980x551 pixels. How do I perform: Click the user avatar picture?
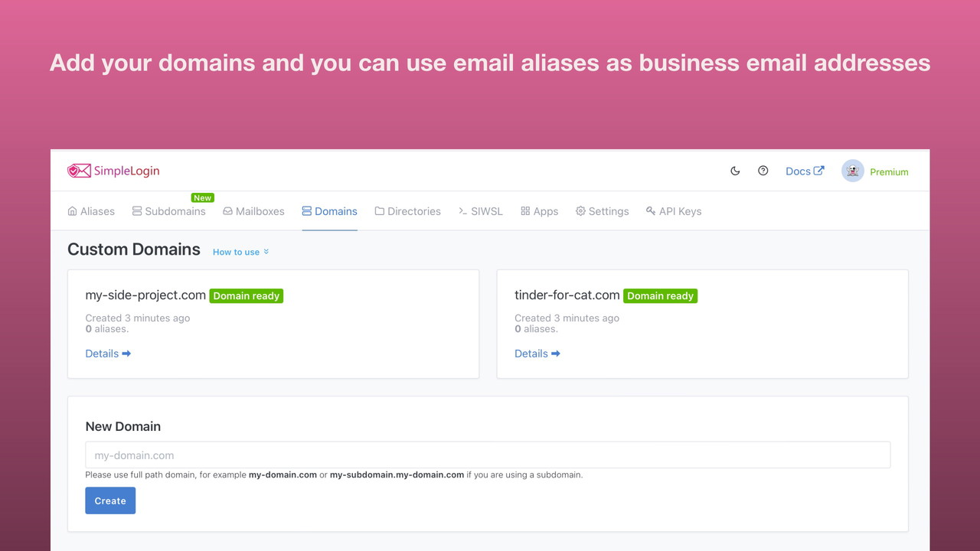click(852, 171)
